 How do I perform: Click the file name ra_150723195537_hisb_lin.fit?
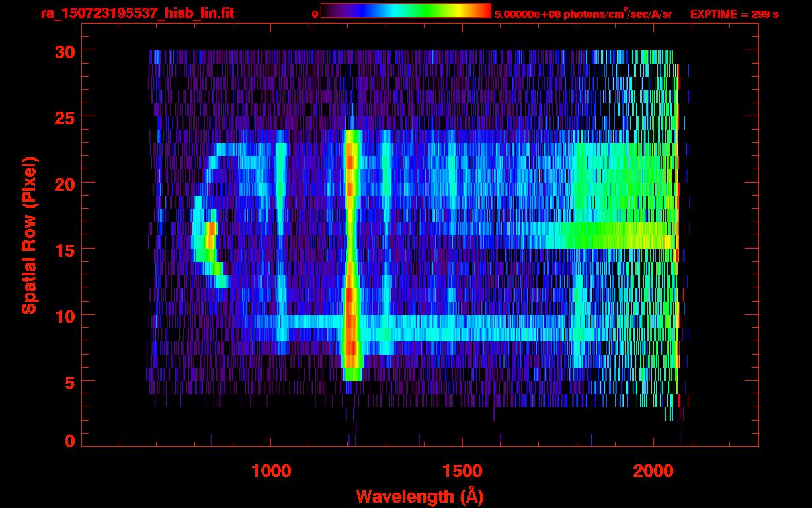tap(137, 13)
